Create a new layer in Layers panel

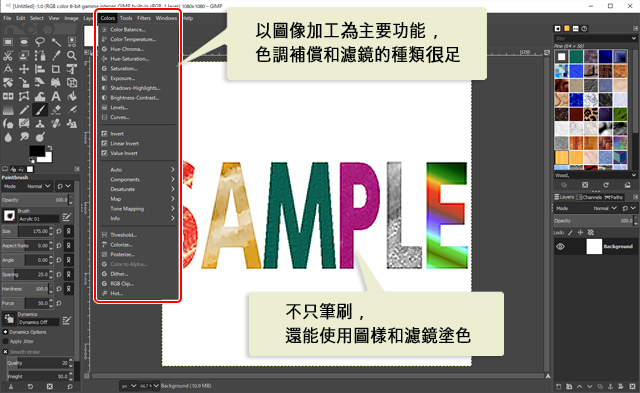pos(559,386)
